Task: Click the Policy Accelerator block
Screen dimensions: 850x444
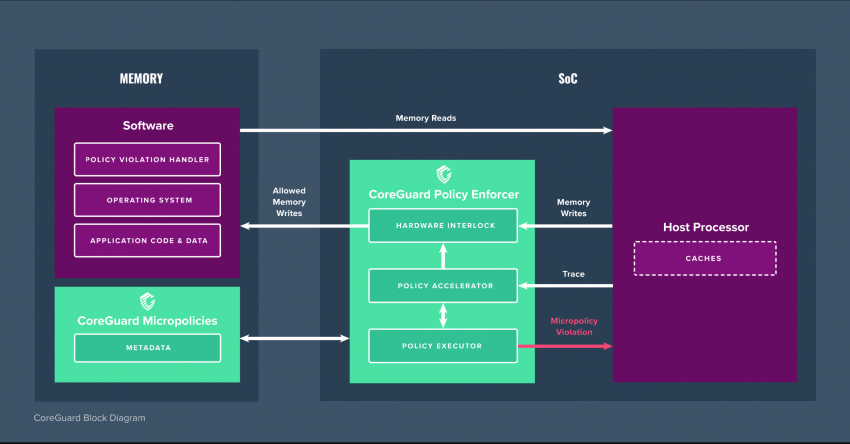Action: click(443, 286)
